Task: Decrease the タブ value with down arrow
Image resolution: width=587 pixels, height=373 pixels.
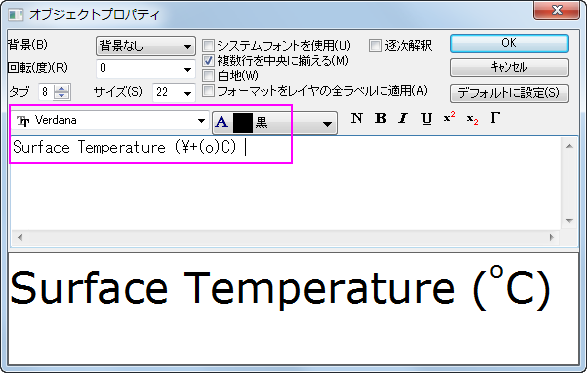Action: click(61, 95)
